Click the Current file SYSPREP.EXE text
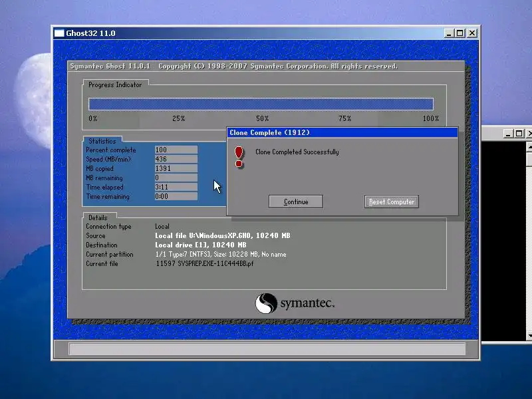This screenshot has width=532, height=399. pos(205,263)
